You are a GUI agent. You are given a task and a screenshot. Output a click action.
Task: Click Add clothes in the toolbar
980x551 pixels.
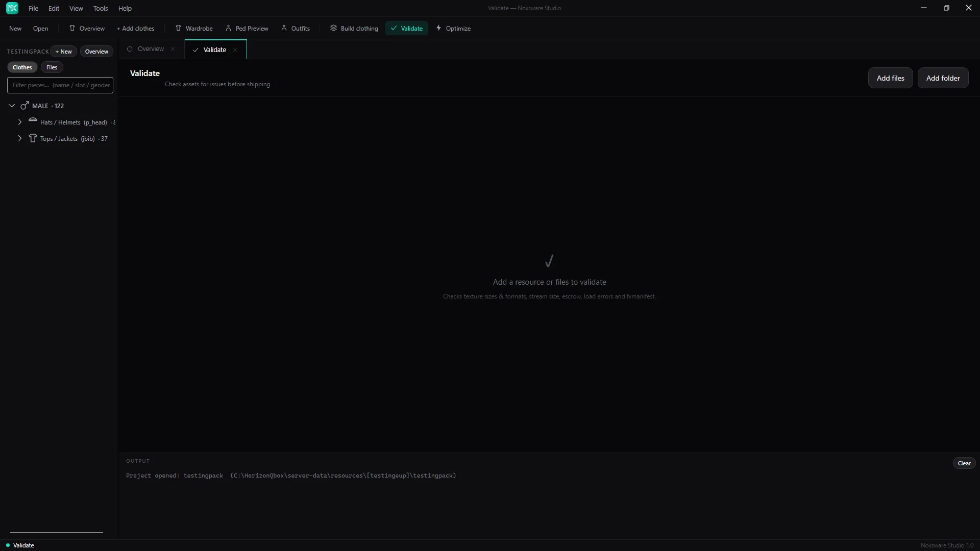[x=135, y=29]
